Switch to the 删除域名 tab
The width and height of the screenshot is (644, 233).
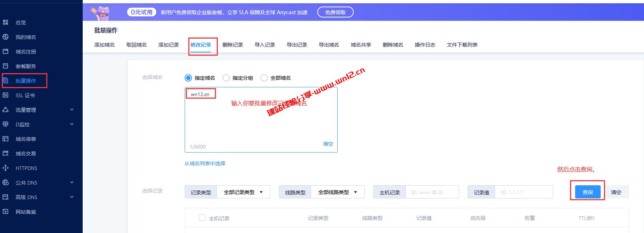tap(393, 45)
